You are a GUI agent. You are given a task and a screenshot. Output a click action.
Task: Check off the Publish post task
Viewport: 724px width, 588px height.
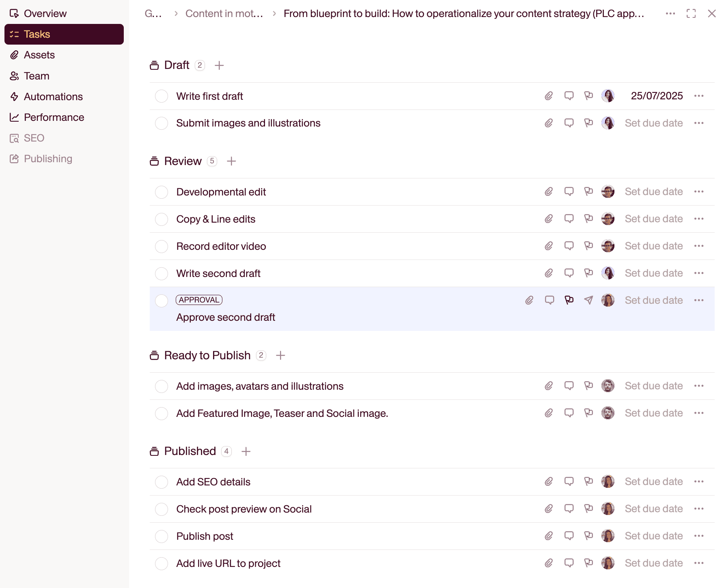pos(162,536)
